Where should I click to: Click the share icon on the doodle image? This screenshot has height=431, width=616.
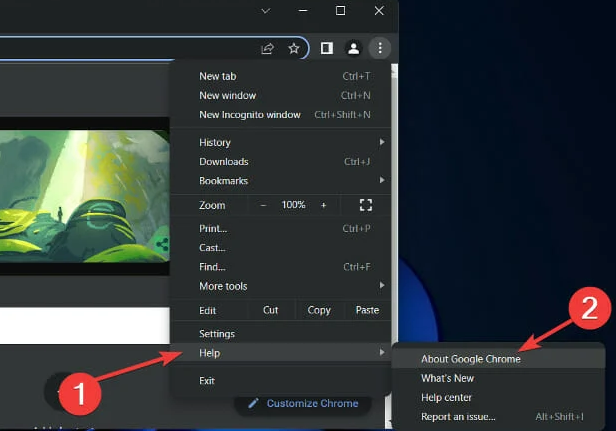[x=161, y=244]
